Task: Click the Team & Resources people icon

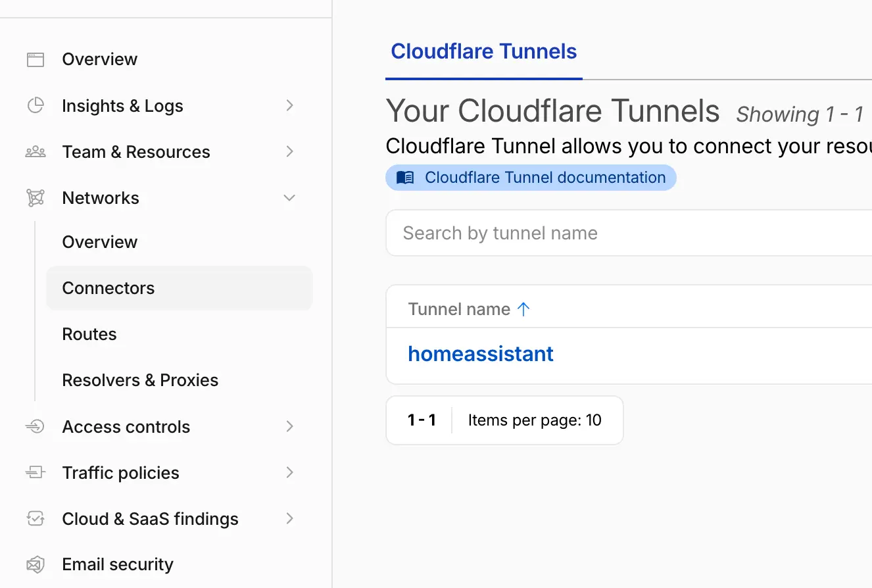Action: point(35,152)
